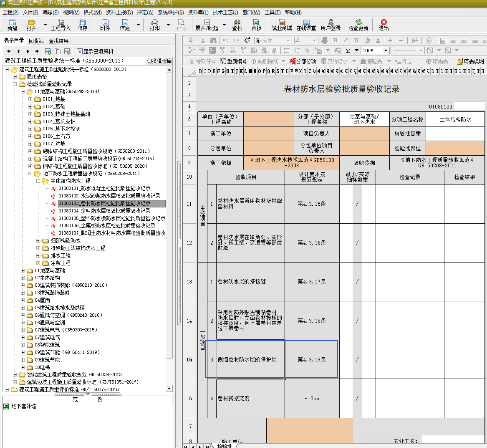Expand the 0101_地基 folder

pos(30,99)
